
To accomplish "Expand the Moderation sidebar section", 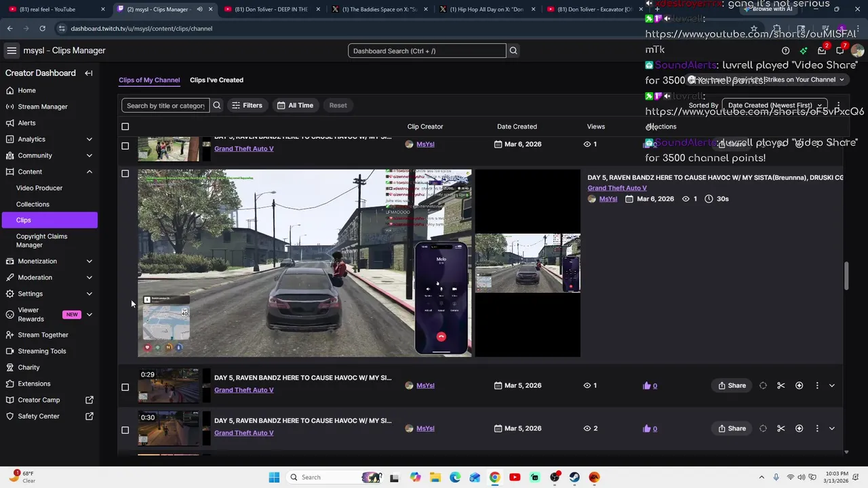I will pos(89,277).
